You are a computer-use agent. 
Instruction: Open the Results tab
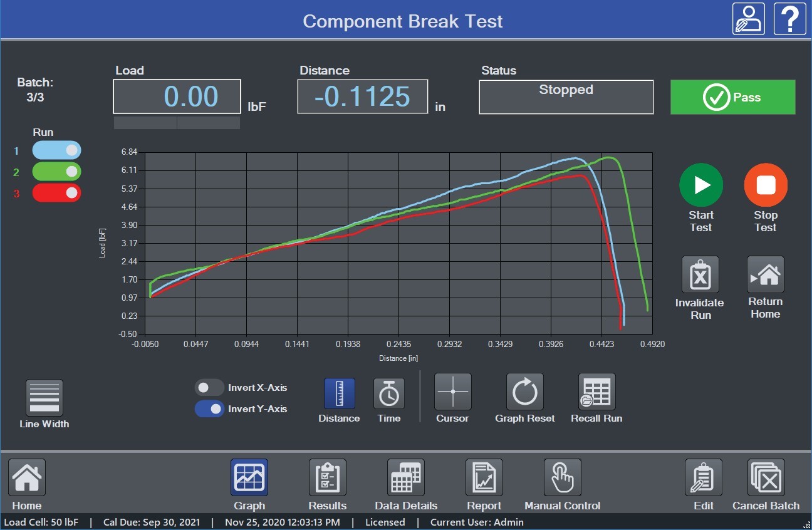click(x=327, y=477)
